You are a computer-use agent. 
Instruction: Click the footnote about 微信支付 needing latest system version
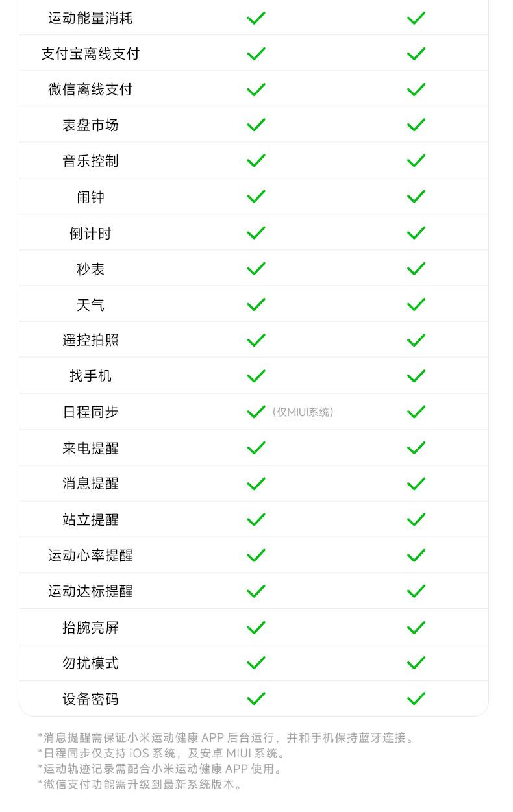[x=142, y=785]
